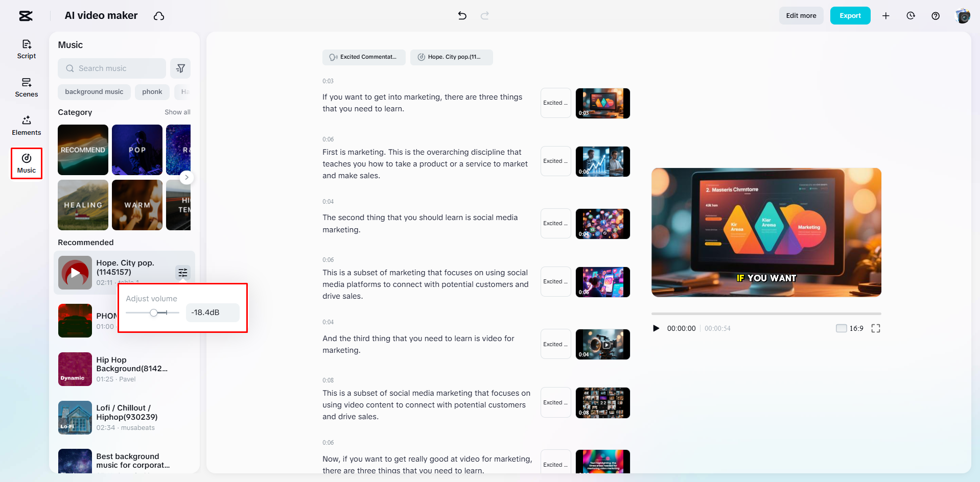Screen dimensions: 980x482
Task: Switch to the Scenes tab
Action: [x=27, y=87]
